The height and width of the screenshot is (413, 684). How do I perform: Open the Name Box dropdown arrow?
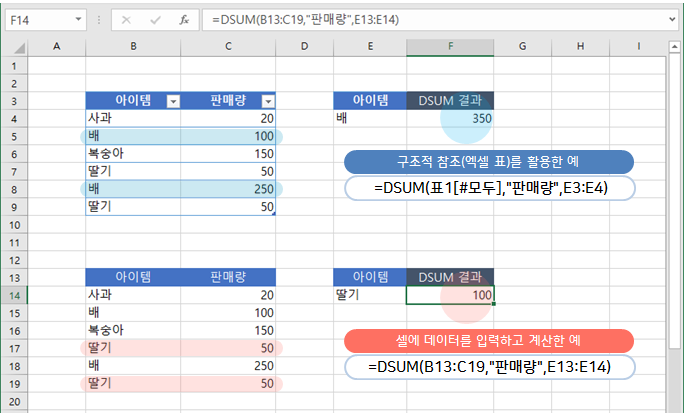pyautogui.click(x=79, y=20)
